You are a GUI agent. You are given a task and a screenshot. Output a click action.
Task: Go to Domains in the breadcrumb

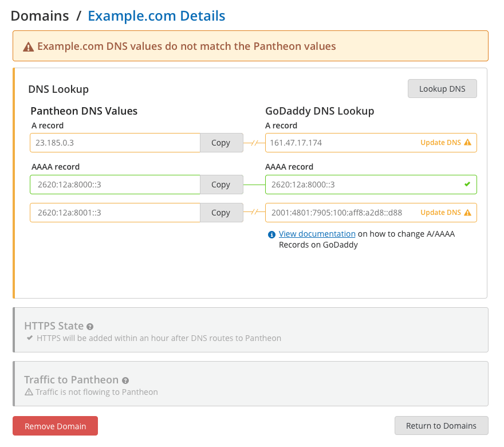[40, 15]
